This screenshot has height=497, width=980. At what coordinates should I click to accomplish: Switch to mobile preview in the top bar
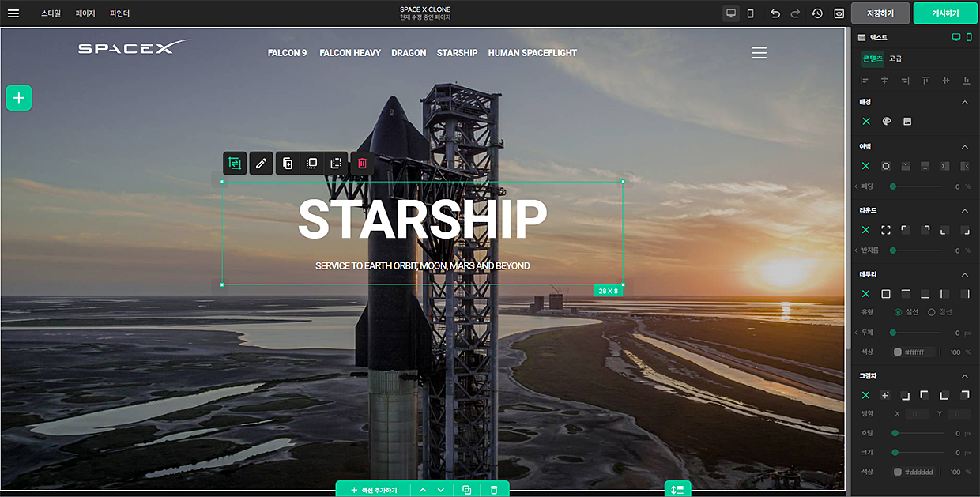[x=750, y=13]
